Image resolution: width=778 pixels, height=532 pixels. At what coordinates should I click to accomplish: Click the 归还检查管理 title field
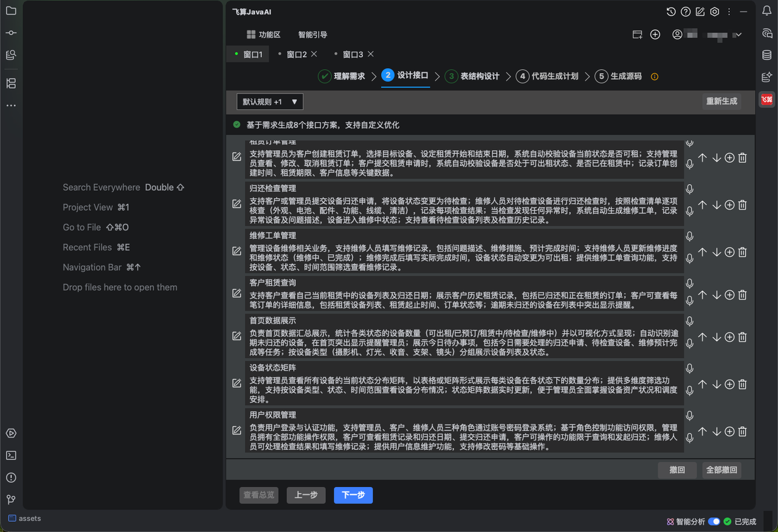(464, 188)
